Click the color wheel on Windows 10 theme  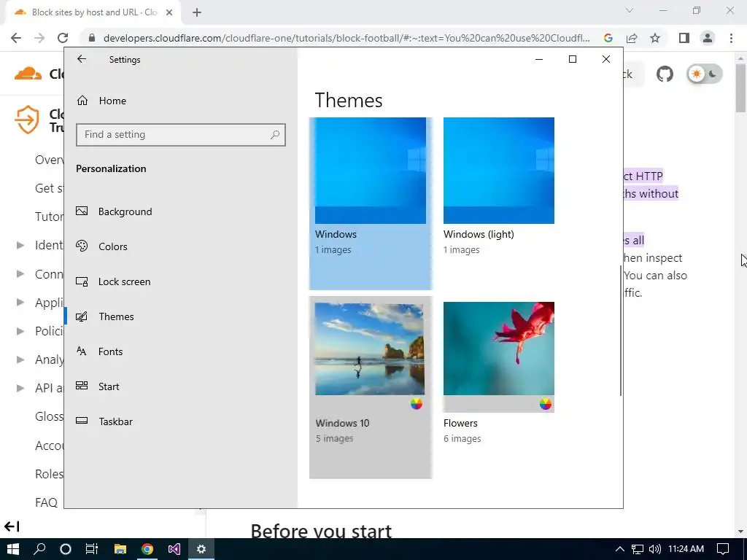point(417,404)
